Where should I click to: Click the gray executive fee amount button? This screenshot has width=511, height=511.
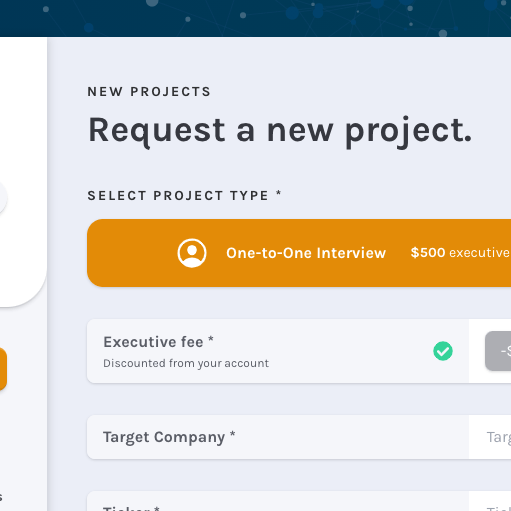pyautogui.click(x=498, y=351)
